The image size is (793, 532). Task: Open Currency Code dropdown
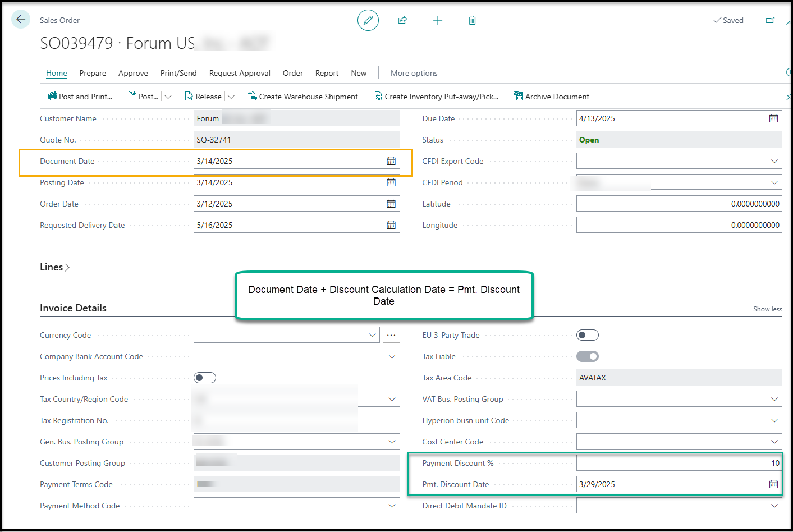pos(372,335)
